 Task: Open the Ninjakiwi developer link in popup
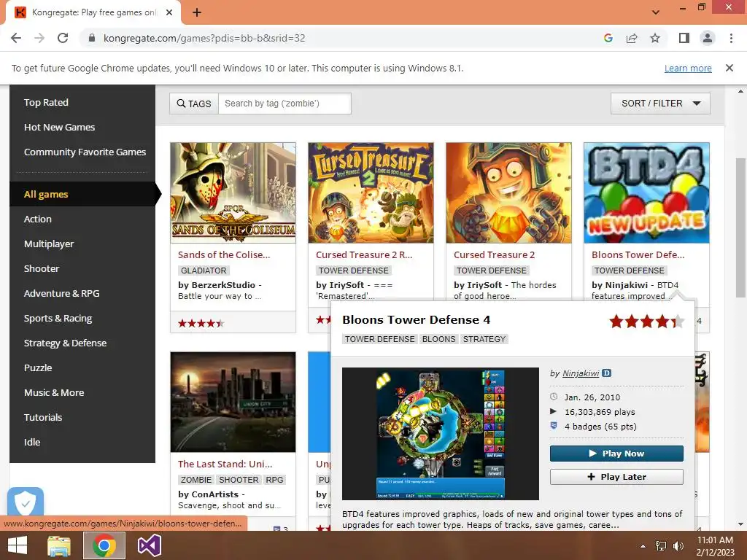coord(581,373)
